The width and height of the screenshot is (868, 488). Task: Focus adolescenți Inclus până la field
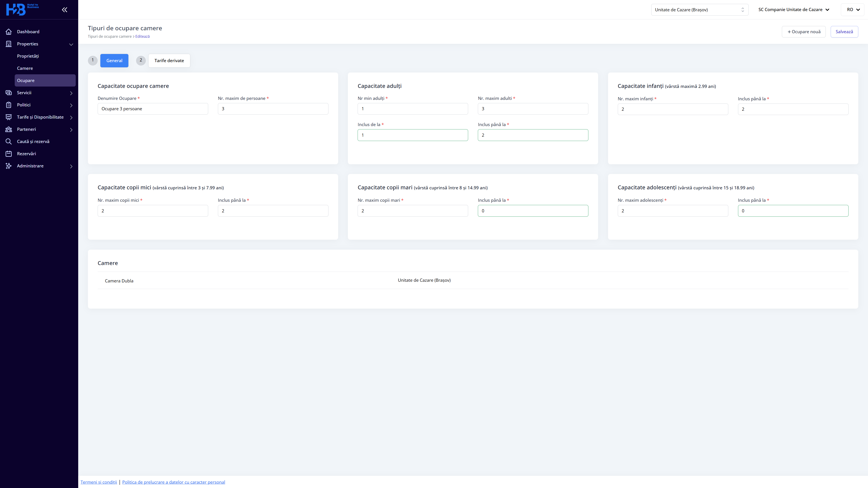(793, 211)
